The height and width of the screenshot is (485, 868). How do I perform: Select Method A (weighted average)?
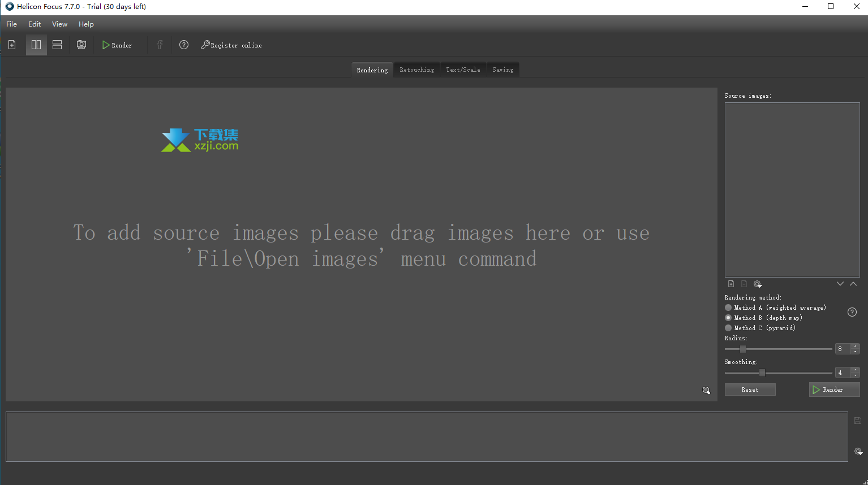point(775,308)
